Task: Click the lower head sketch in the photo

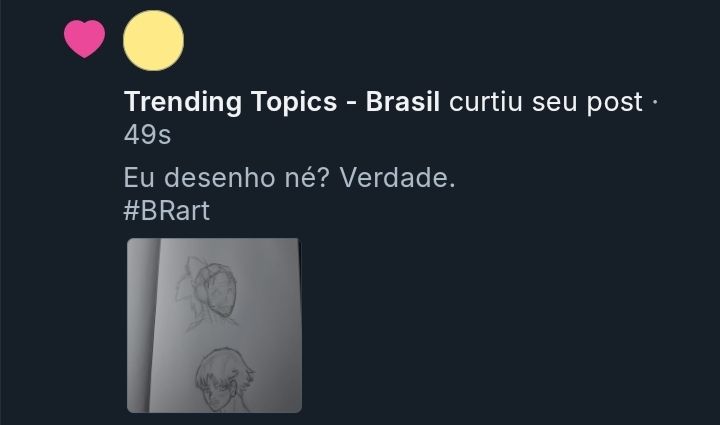Action: click(x=224, y=380)
